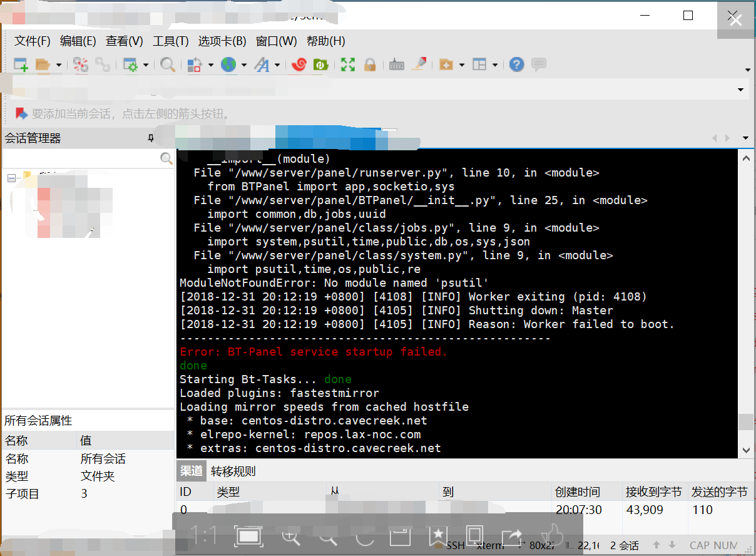Expand the color scheme dropdown arrow
This screenshot has height=556, width=756.
click(x=211, y=65)
